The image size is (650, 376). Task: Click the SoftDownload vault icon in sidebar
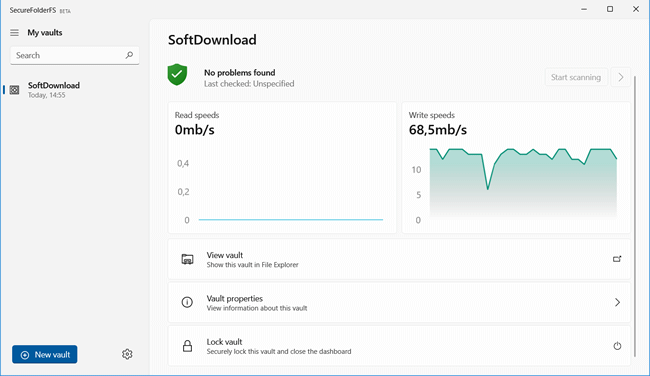pyautogui.click(x=15, y=90)
